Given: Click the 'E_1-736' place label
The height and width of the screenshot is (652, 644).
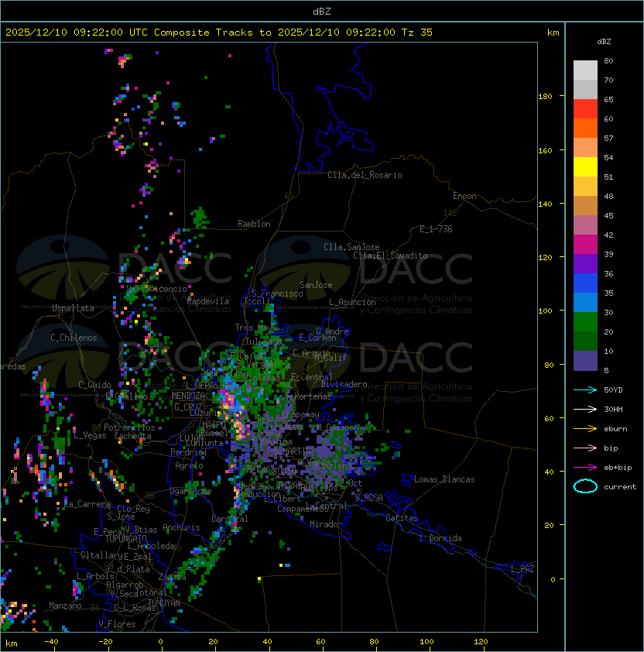Looking at the screenshot, I should pyautogui.click(x=436, y=229).
